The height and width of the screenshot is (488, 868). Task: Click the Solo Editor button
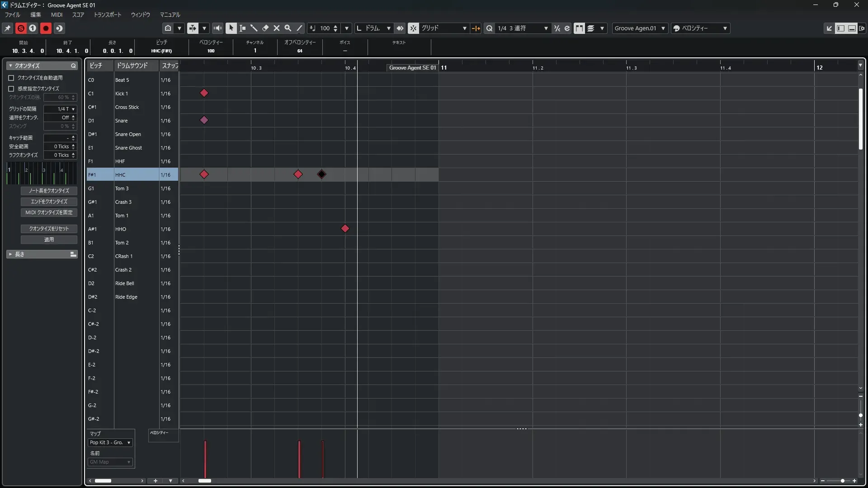(x=21, y=28)
